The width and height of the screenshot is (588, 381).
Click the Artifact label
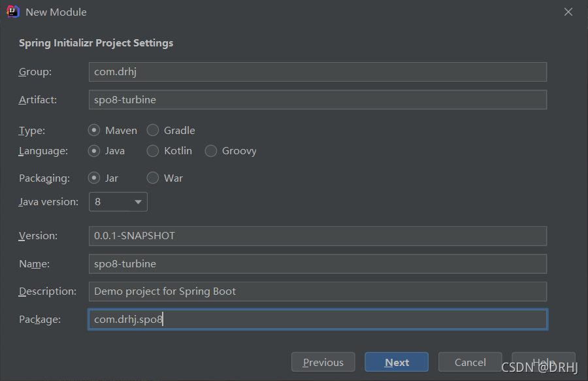(38, 100)
